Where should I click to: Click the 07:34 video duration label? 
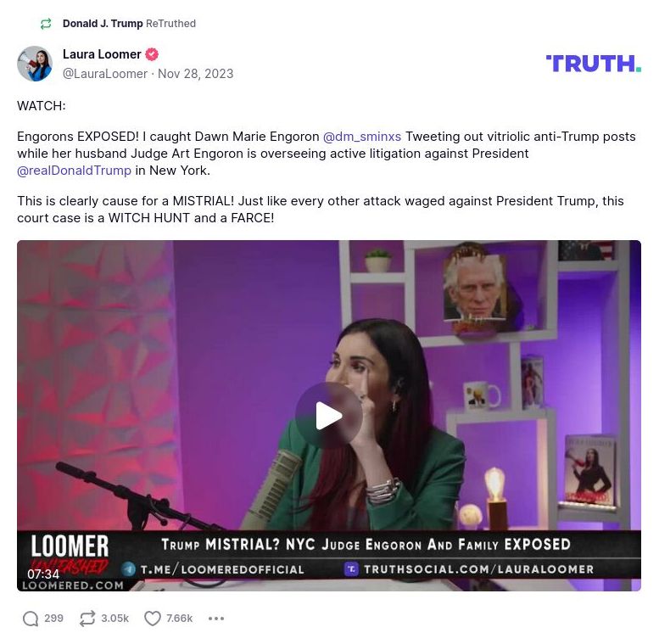click(43, 574)
